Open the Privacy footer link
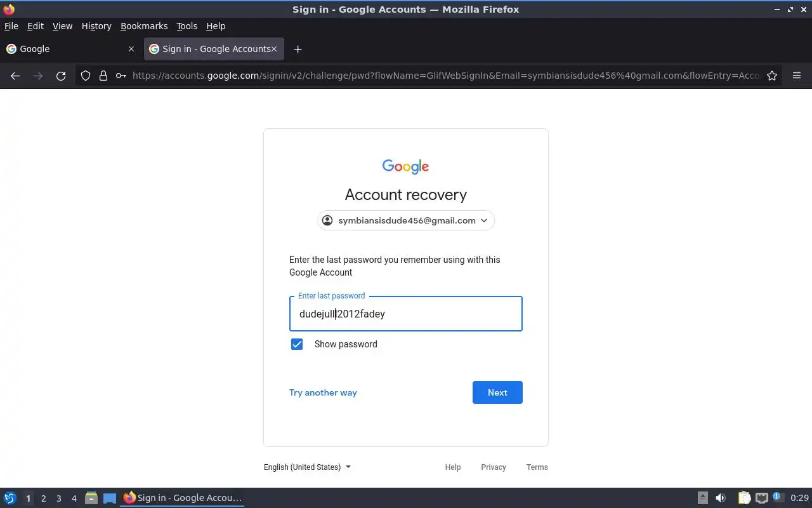 (494, 467)
